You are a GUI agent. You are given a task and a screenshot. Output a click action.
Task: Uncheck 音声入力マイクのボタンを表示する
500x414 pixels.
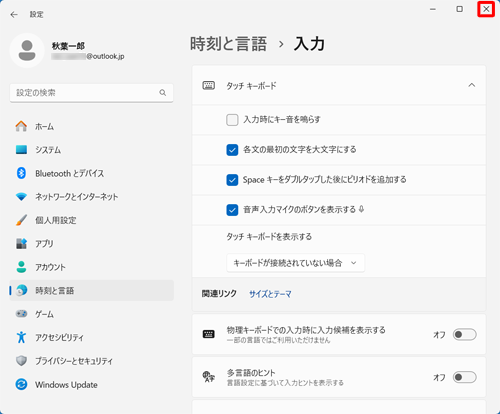[232, 210]
